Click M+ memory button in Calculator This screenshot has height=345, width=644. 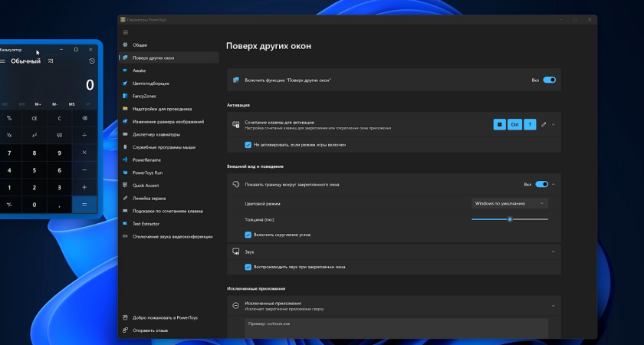(38, 104)
